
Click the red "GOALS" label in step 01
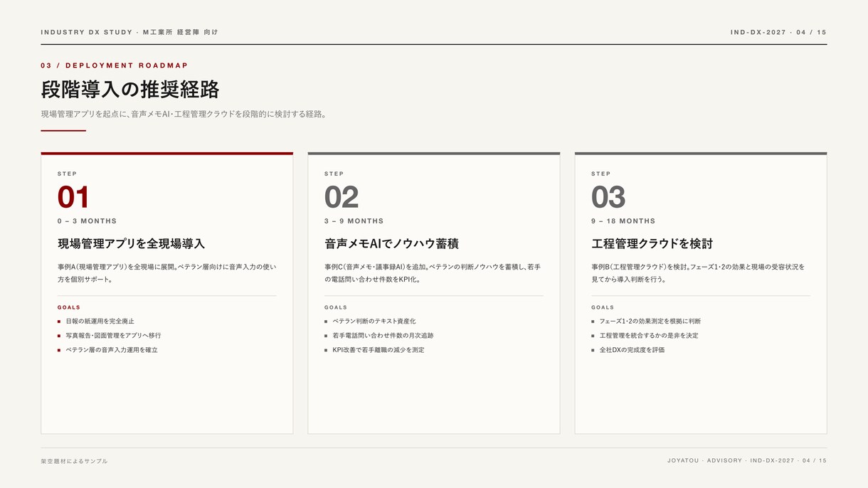tap(69, 307)
